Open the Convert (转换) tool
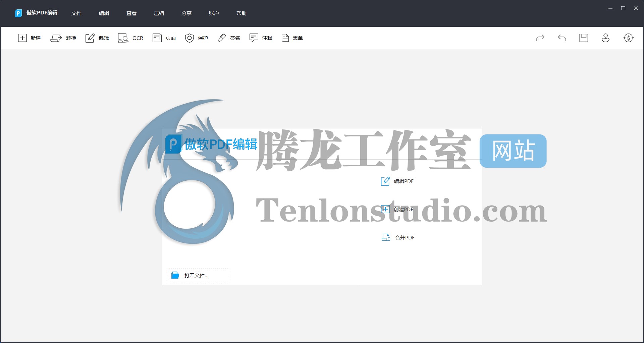The image size is (644, 343). coord(56,38)
